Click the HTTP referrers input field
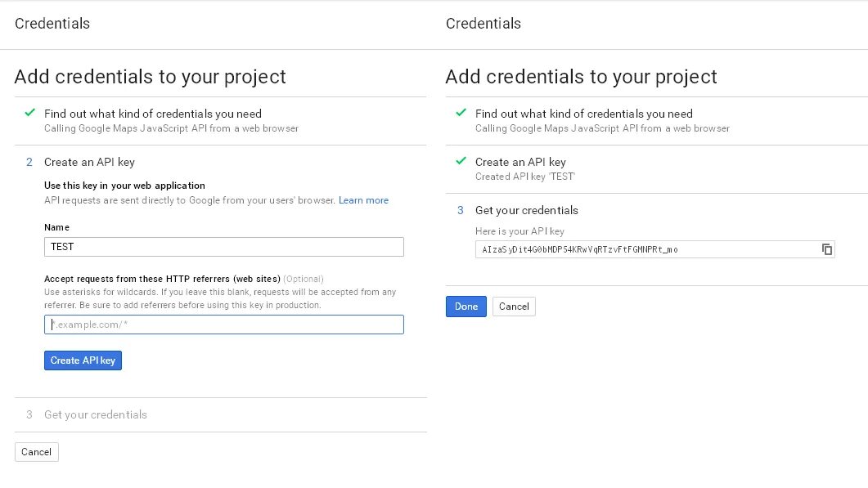This screenshot has height=488, width=868. (223, 325)
